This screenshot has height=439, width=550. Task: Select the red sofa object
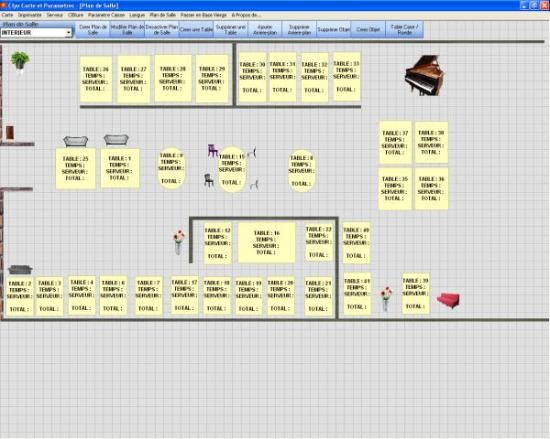click(x=448, y=301)
